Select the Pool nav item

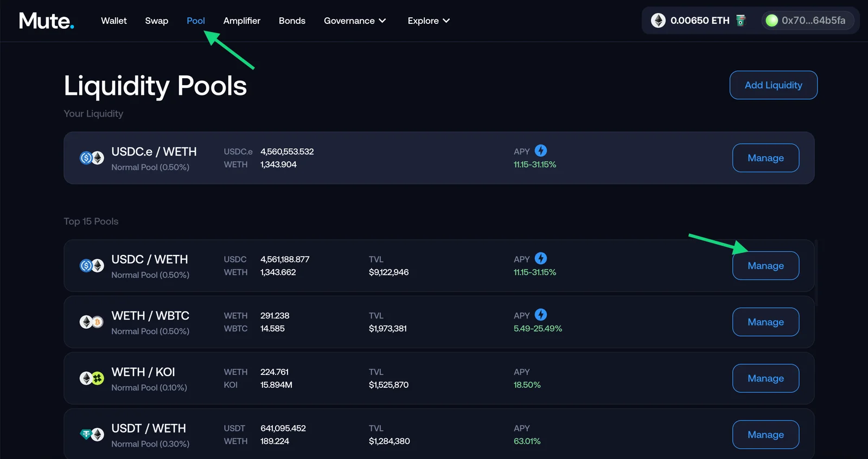(x=196, y=21)
